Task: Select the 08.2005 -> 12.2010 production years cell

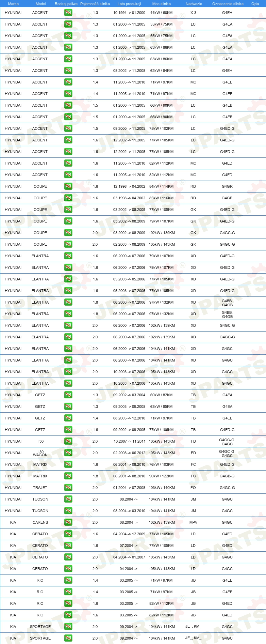Action: pos(129,418)
